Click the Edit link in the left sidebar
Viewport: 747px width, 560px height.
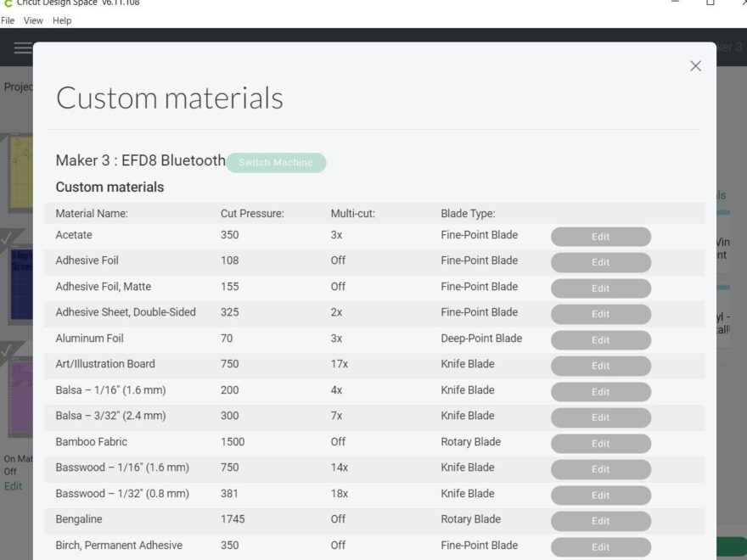click(12, 486)
